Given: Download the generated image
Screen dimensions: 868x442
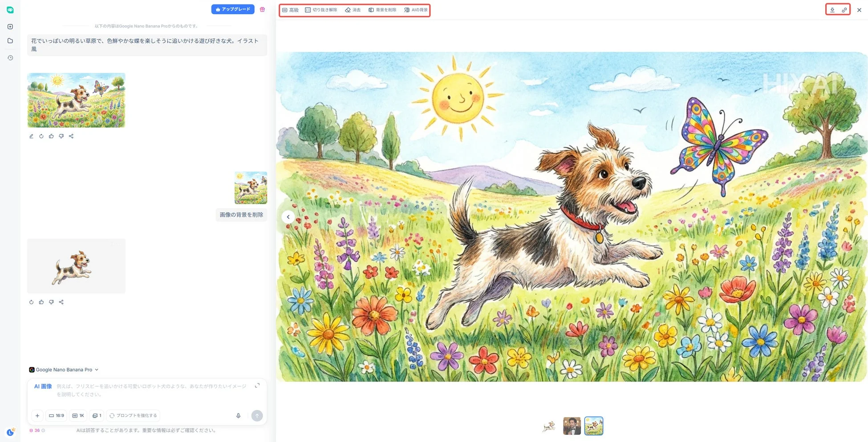Looking at the screenshot, I should [832, 9].
